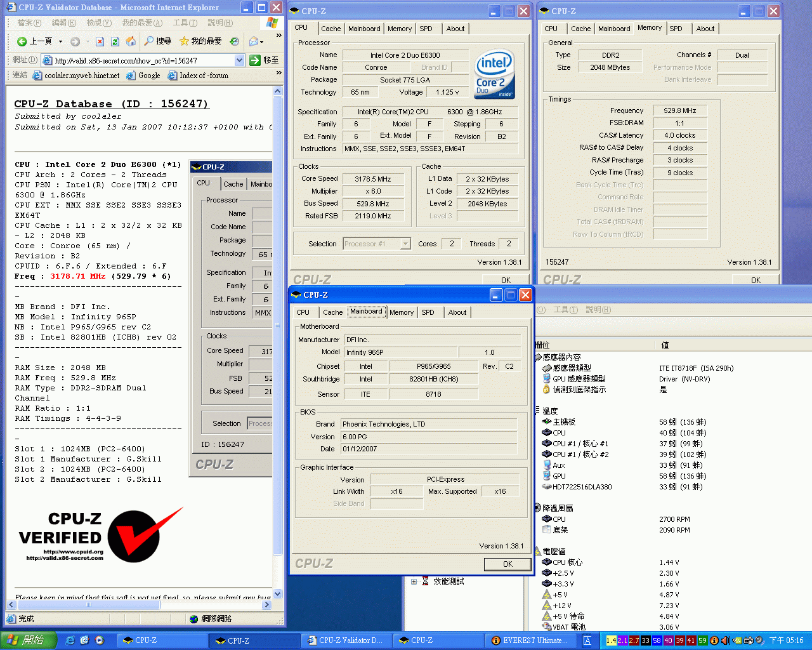Open the History clock icon in IE
Screen dimensions: 812x650
[234, 41]
